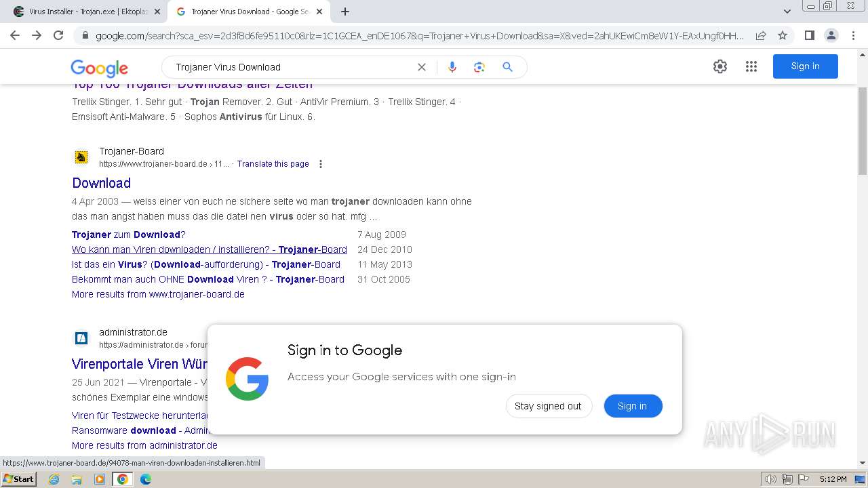
Task: Go to Google homepage logo
Action: click(100, 68)
